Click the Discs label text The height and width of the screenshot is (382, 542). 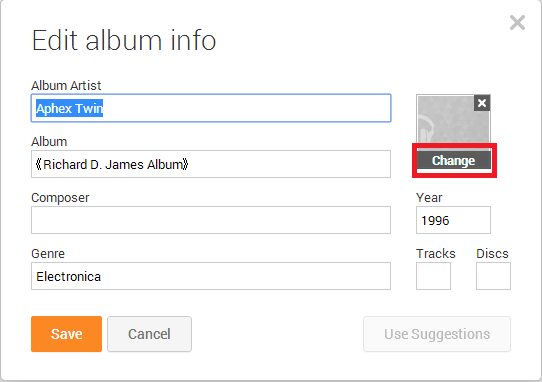tap(492, 254)
